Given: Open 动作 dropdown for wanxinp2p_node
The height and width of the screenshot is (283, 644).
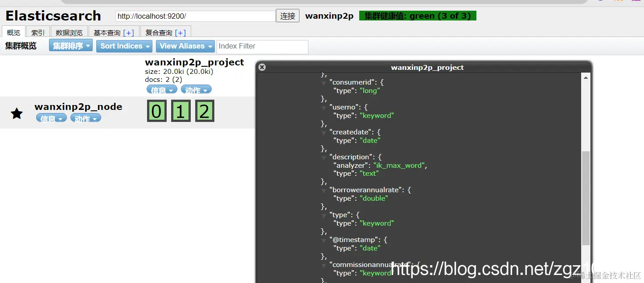Looking at the screenshot, I should (x=86, y=118).
